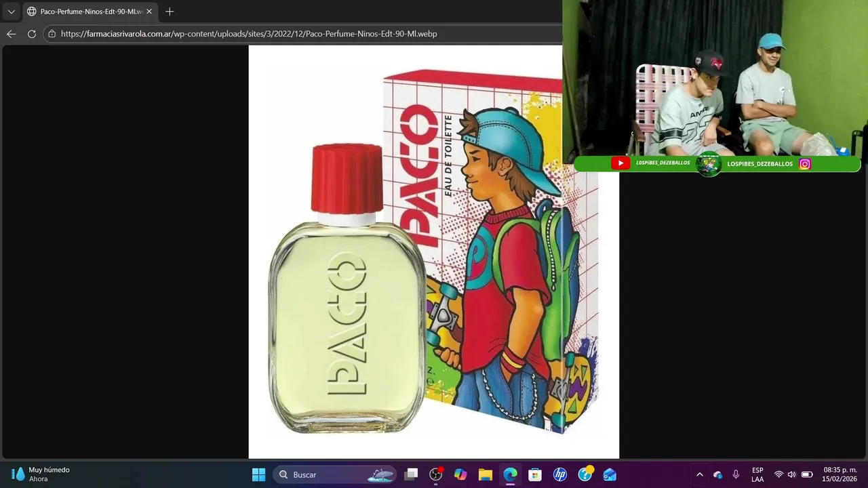Close the Paco-Perfume-Ninos tab
The width and height of the screenshot is (868, 488).
149,12
